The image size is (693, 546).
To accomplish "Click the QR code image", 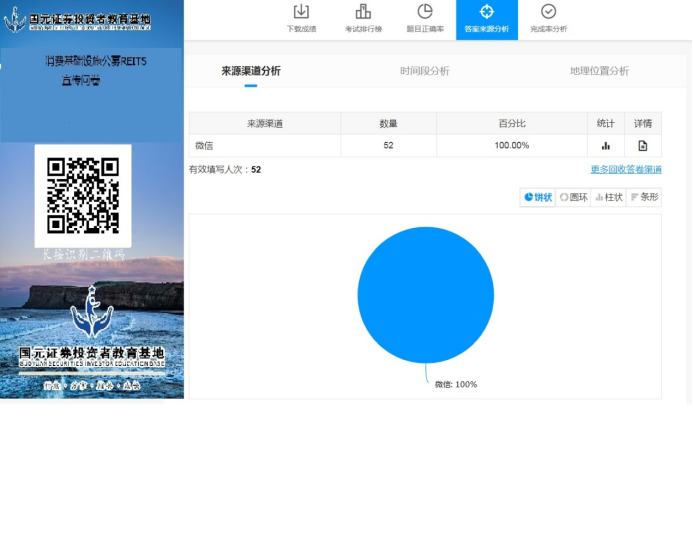I will [x=83, y=196].
